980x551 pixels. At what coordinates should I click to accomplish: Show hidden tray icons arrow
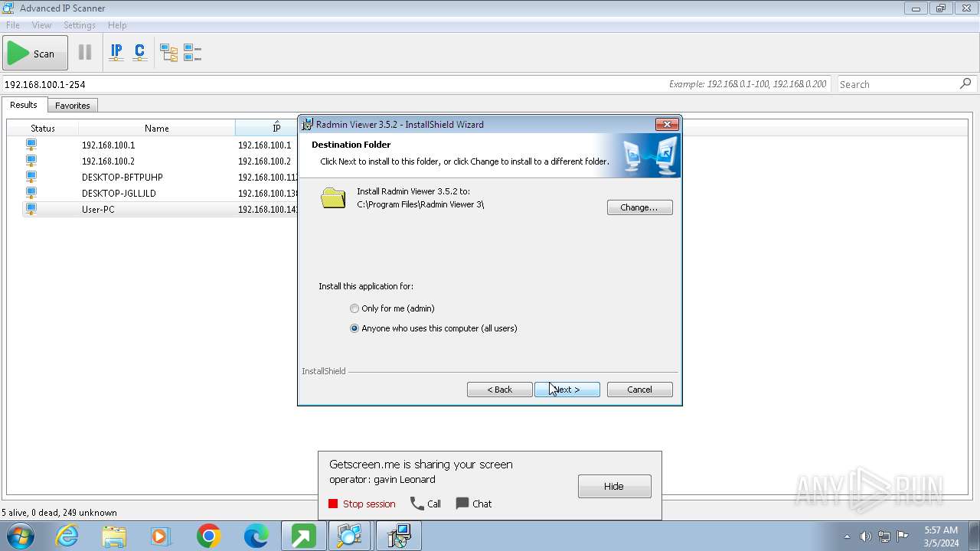(847, 536)
